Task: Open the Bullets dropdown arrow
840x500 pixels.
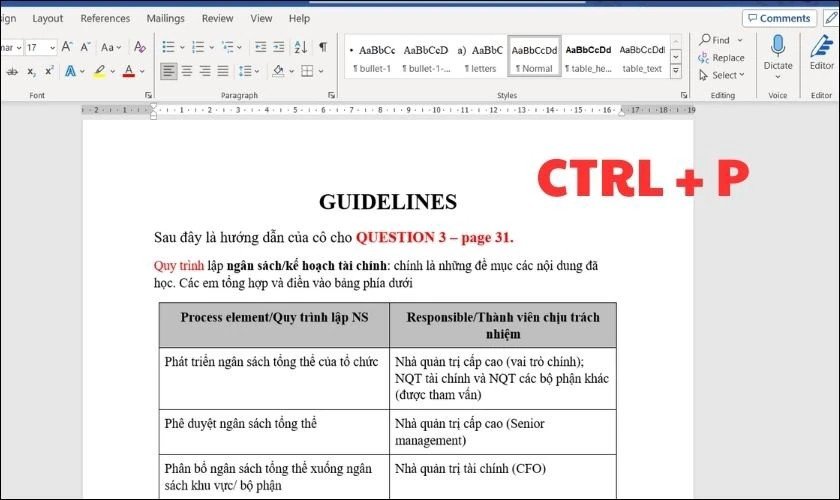Action: point(182,47)
